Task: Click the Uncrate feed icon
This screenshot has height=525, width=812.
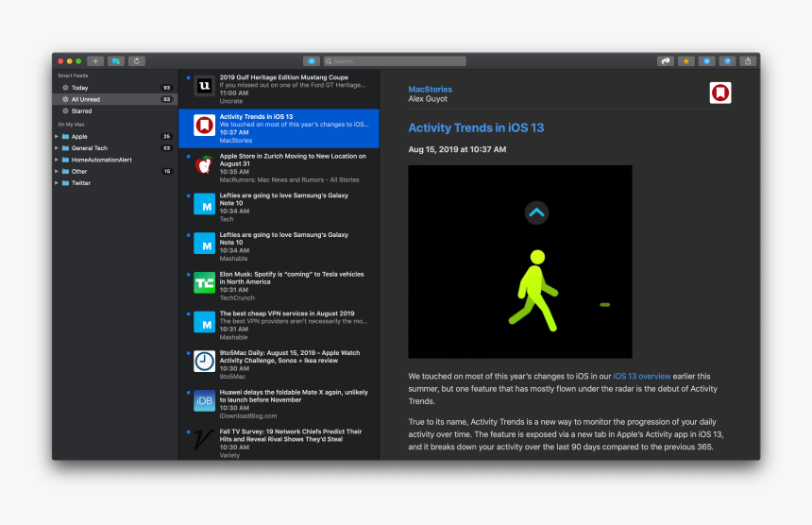Action: point(204,85)
